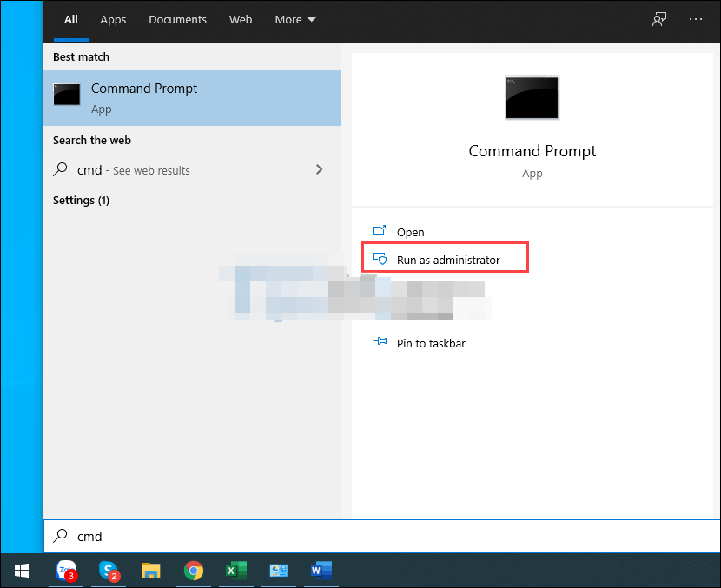Select the Web search tab

click(x=241, y=19)
